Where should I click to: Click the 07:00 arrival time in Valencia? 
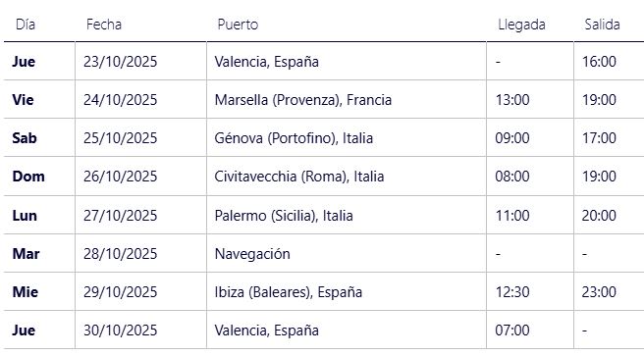point(512,331)
